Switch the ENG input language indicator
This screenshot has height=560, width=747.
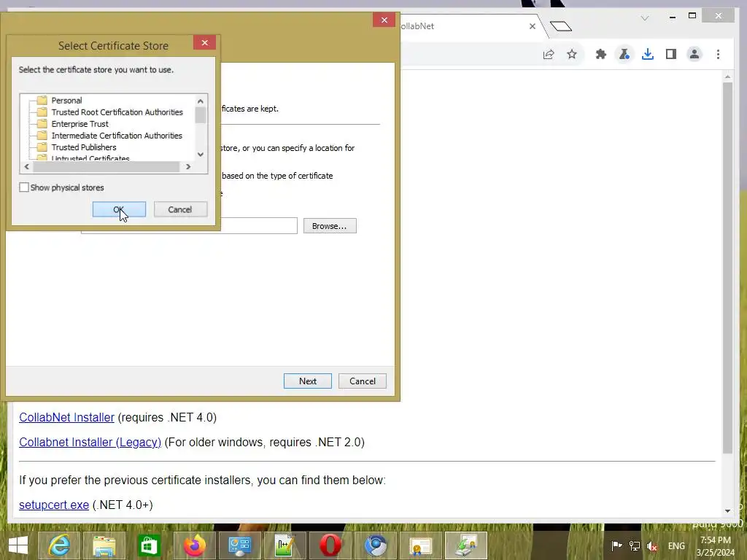tap(676, 546)
